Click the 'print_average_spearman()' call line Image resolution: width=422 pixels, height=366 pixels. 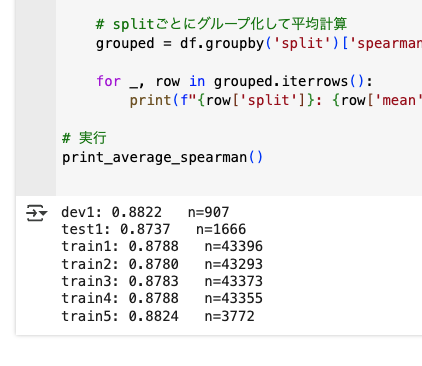[x=162, y=157]
